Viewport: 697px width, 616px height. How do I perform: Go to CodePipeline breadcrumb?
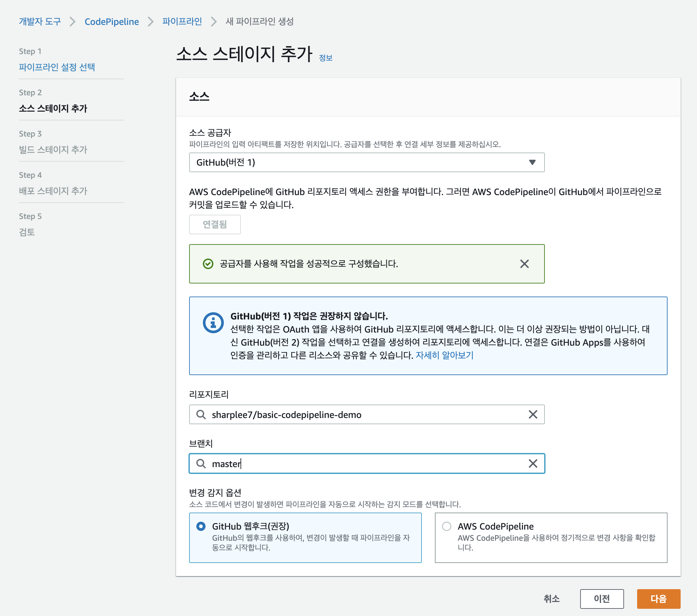[x=112, y=22]
